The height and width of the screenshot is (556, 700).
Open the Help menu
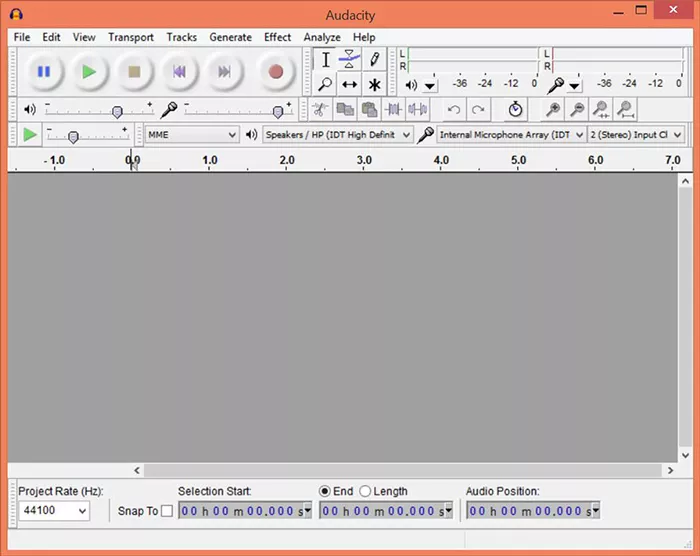364,37
